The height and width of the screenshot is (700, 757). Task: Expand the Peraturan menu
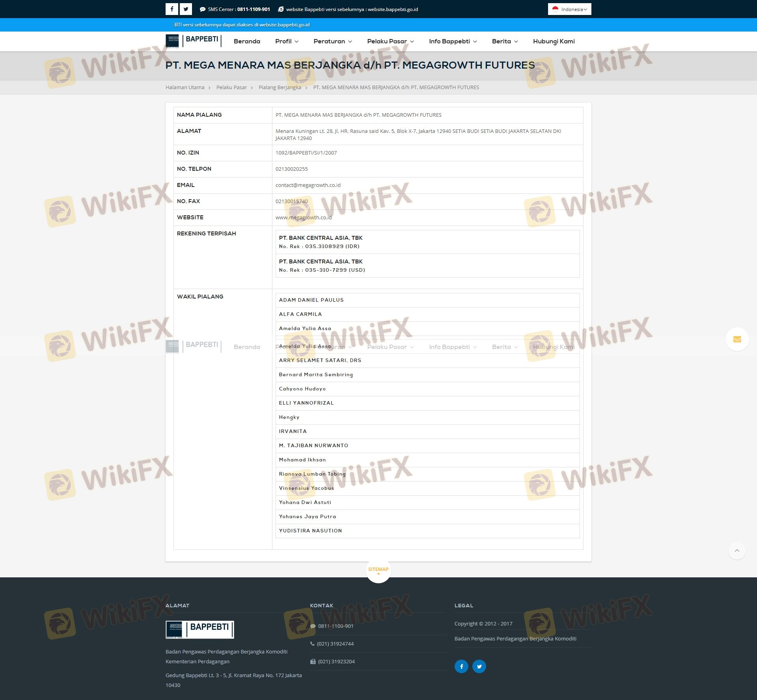pyautogui.click(x=332, y=41)
